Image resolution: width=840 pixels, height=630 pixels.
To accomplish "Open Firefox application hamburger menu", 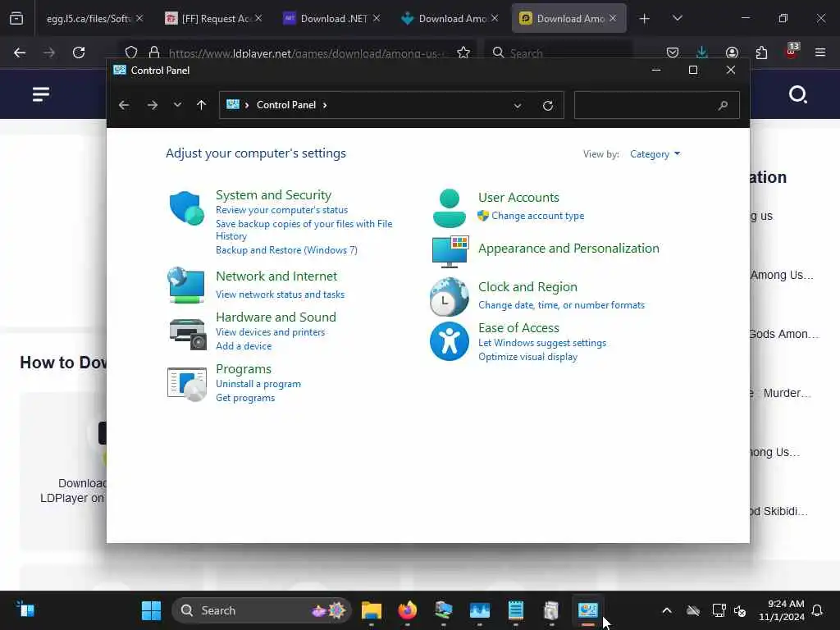I will click(x=820, y=52).
